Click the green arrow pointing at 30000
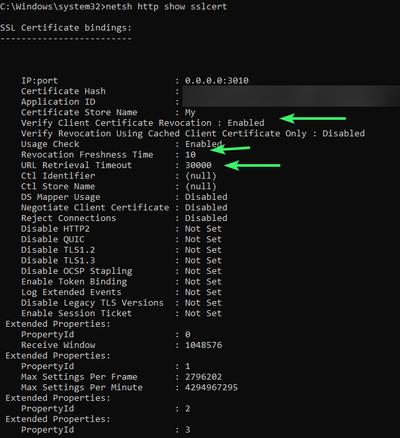400x438 pixels. [252, 165]
